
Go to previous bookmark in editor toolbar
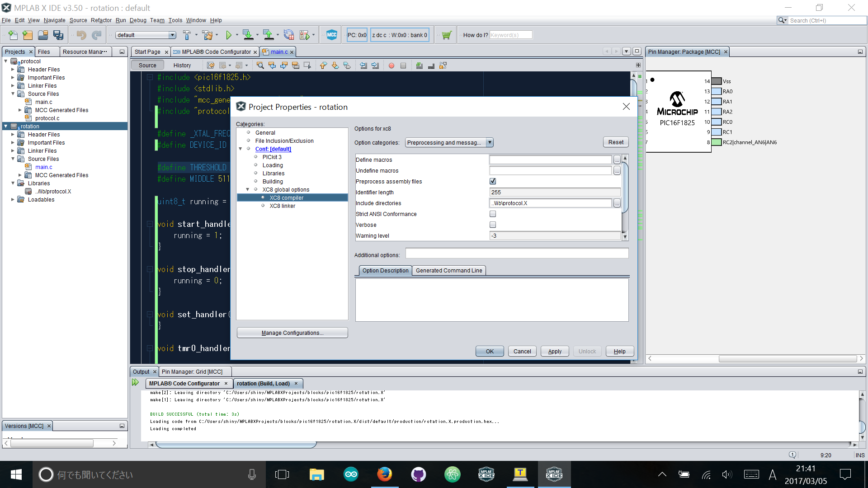(323, 66)
